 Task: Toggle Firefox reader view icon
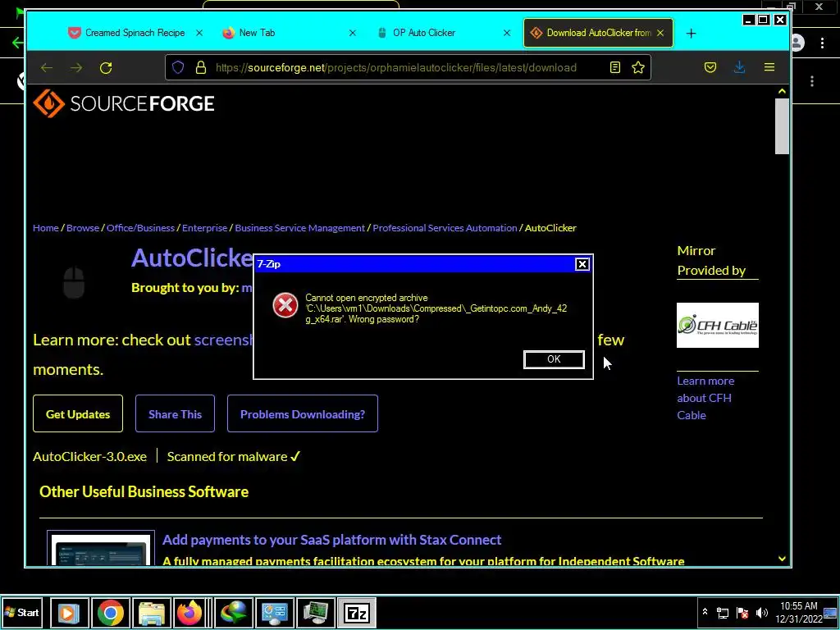pyautogui.click(x=615, y=67)
